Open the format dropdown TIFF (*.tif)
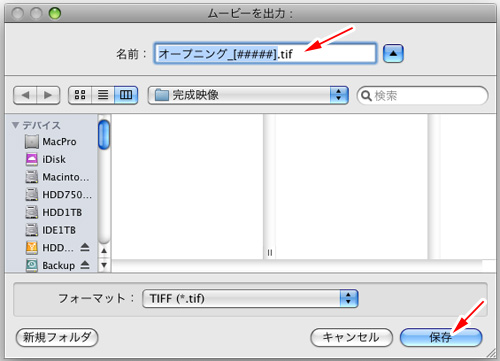The width and height of the screenshot is (500, 361). (250, 298)
